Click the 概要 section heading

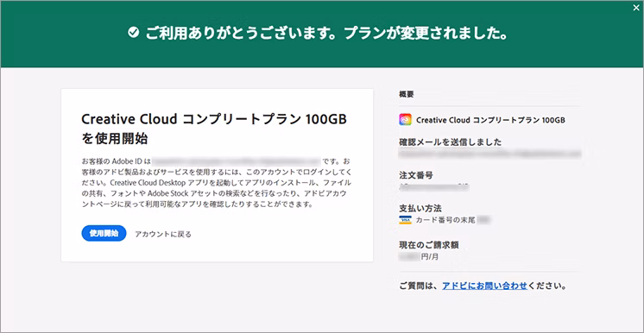click(407, 94)
